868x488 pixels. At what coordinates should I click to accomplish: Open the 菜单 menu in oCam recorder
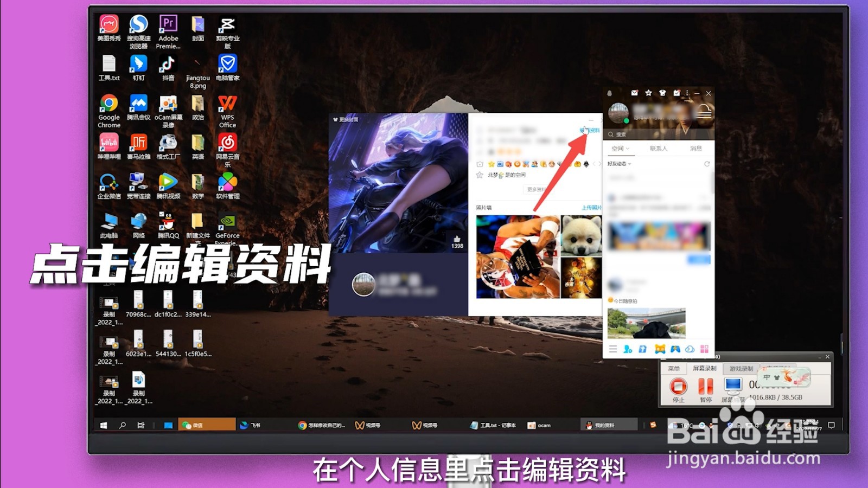[x=675, y=368]
